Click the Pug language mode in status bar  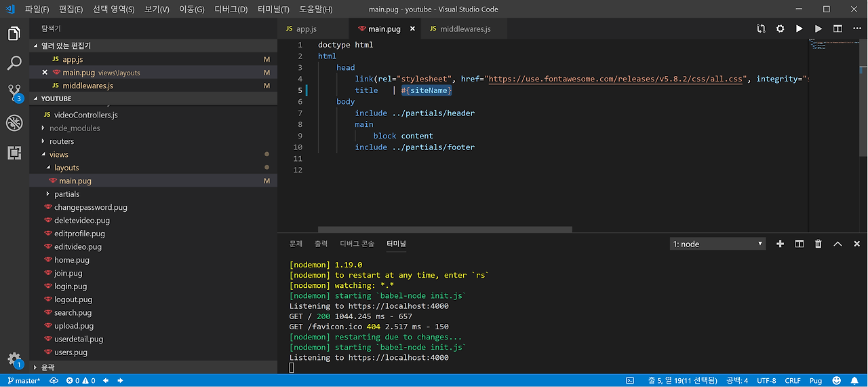click(x=816, y=381)
